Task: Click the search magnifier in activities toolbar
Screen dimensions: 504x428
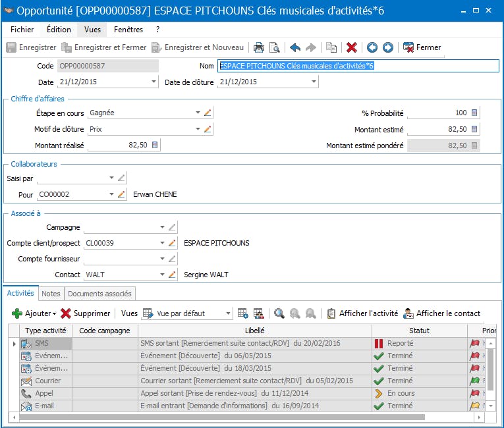Action: (x=279, y=313)
